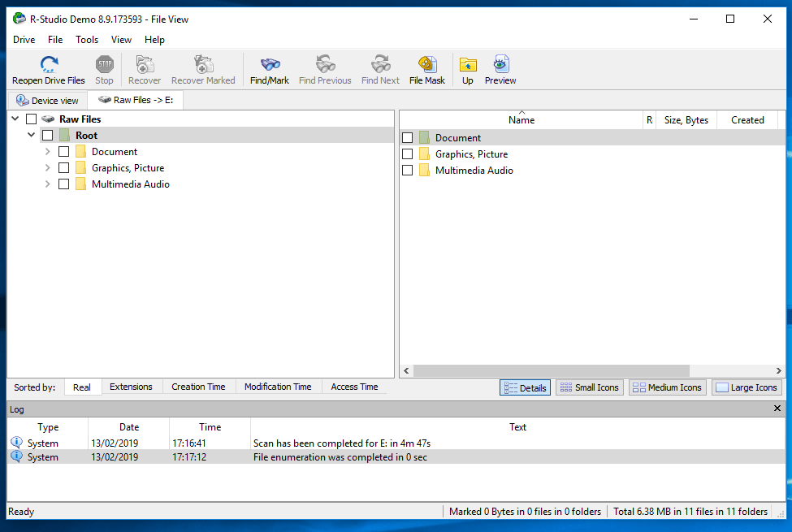Select log row 'File enumeration was completed'
This screenshot has width=792, height=532.
pyautogui.click(x=396, y=456)
